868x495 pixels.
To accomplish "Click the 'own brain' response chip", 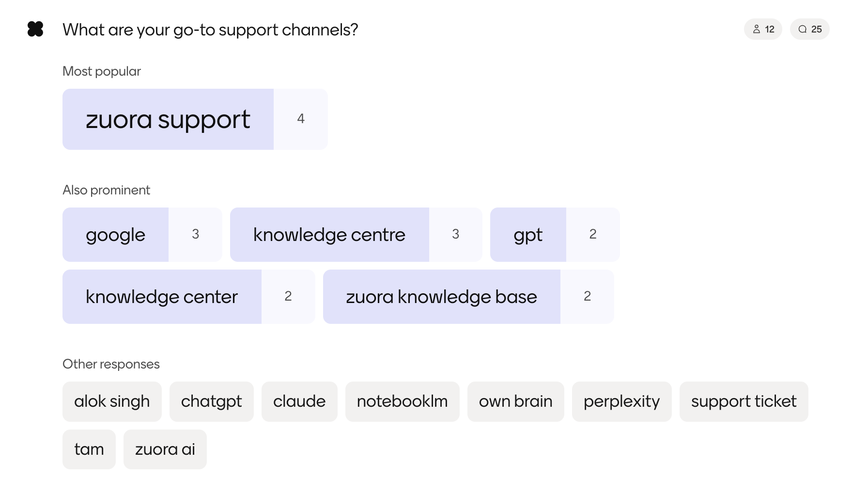I will tap(515, 401).
